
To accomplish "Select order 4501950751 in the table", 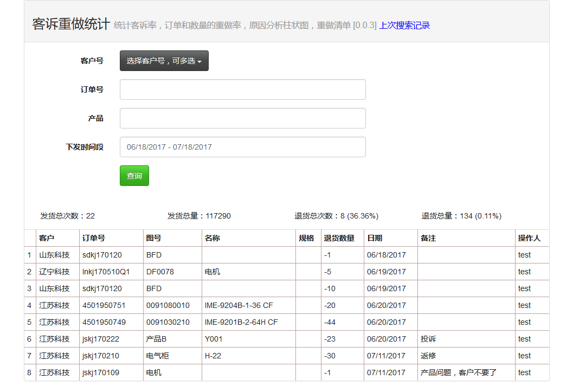I will pos(104,305).
